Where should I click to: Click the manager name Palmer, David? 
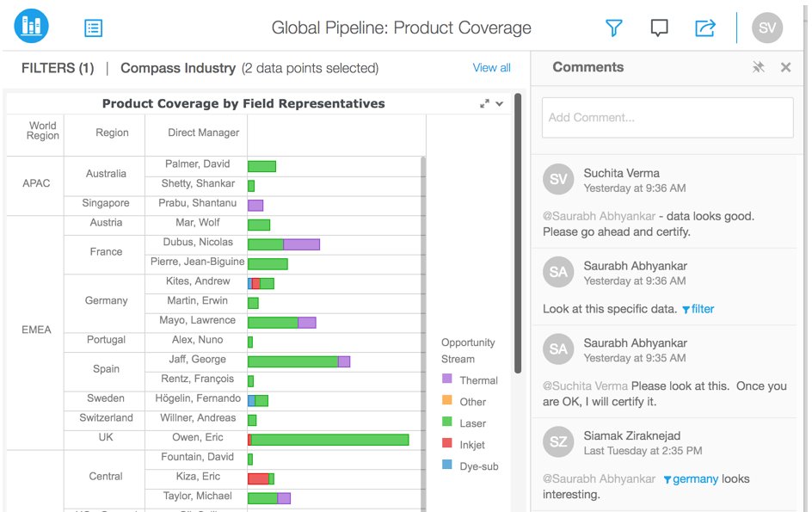coord(197,164)
